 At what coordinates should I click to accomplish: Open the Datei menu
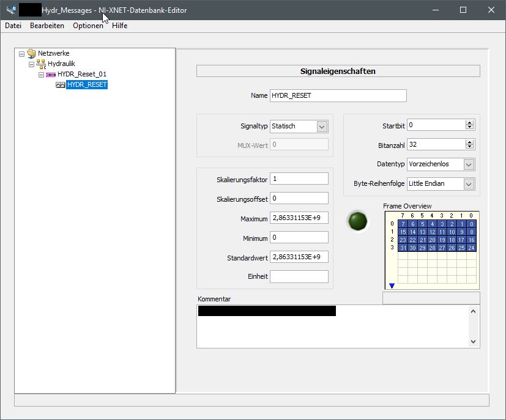13,26
